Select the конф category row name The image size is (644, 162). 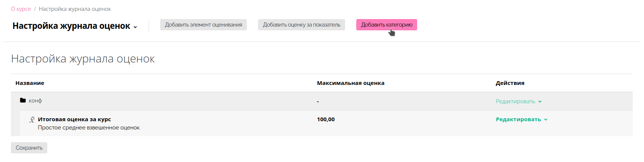[x=35, y=101]
